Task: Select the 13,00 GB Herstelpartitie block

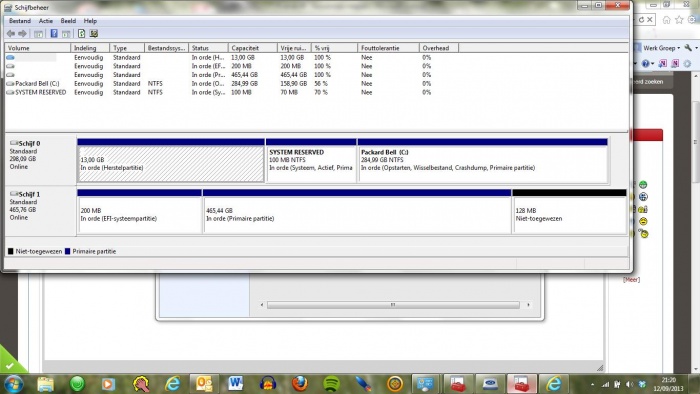Action: pyautogui.click(x=171, y=161)
